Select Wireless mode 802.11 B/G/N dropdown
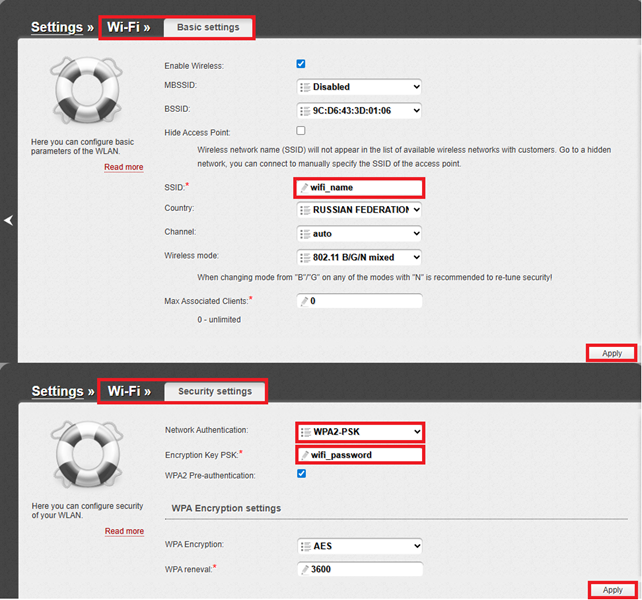The image size is (642, 600). point(360,257)
